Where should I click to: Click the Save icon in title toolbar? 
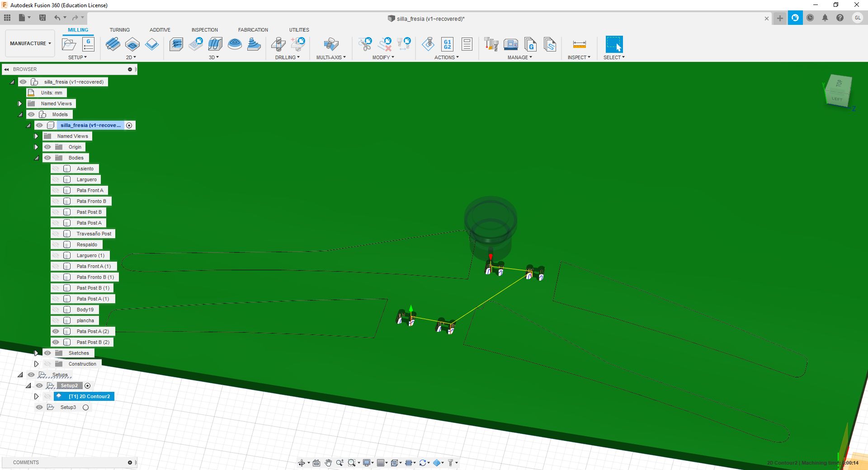tap(42, 18)
